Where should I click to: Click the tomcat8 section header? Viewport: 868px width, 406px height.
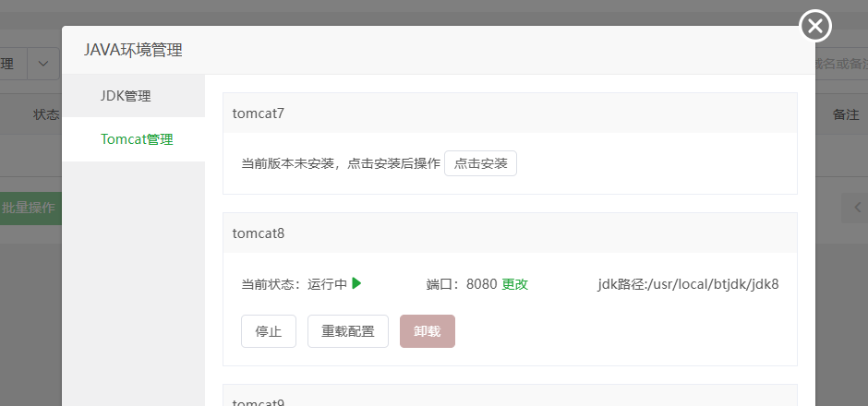510,233
